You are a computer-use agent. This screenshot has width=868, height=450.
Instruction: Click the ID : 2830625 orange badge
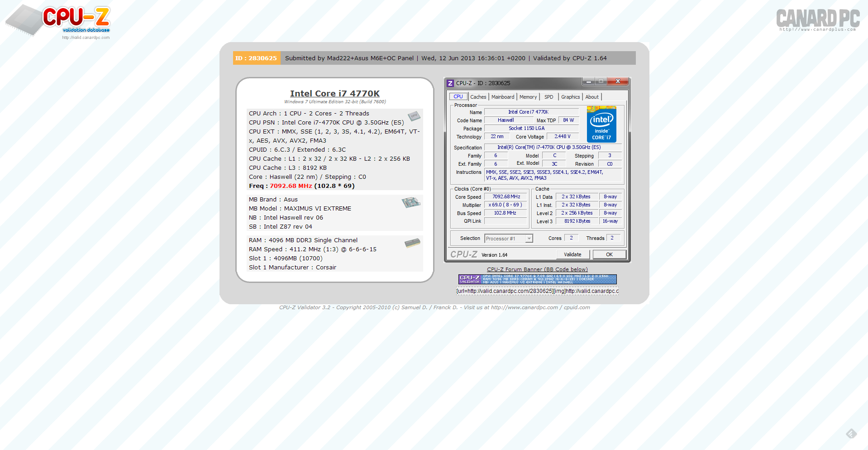256,58
